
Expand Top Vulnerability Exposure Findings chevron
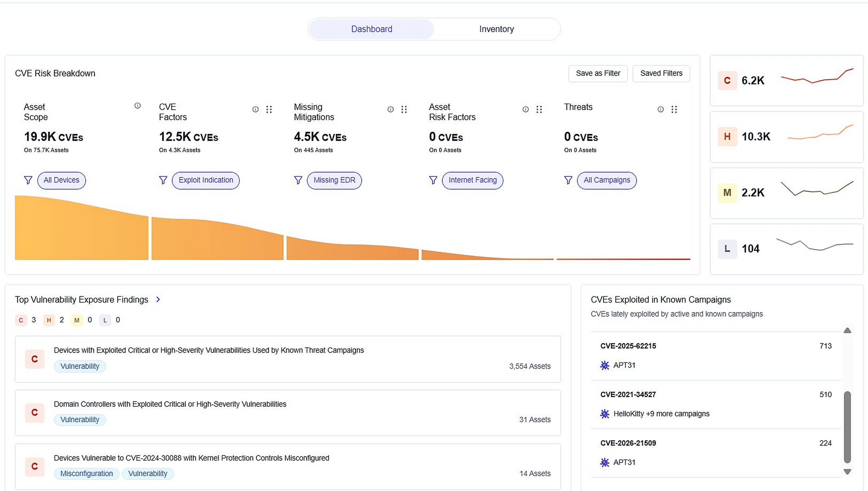pyautogui.click(x=158, y=299)
